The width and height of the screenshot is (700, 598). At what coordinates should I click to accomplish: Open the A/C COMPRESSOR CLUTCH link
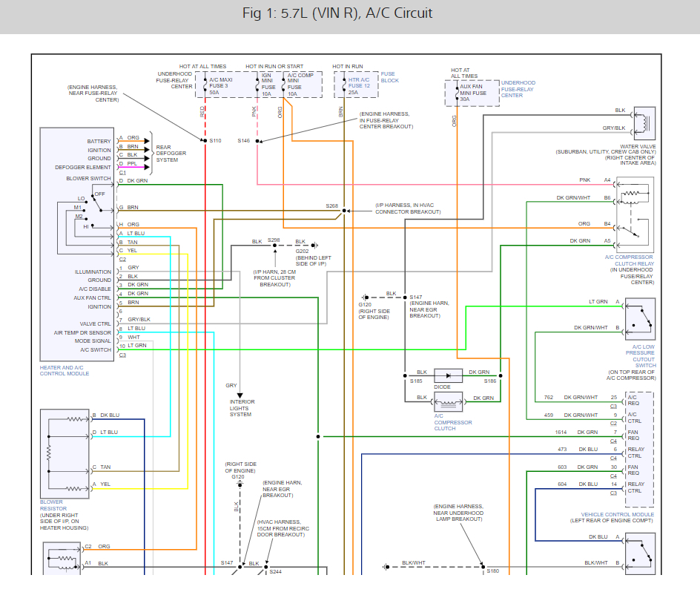coord(452,422)
